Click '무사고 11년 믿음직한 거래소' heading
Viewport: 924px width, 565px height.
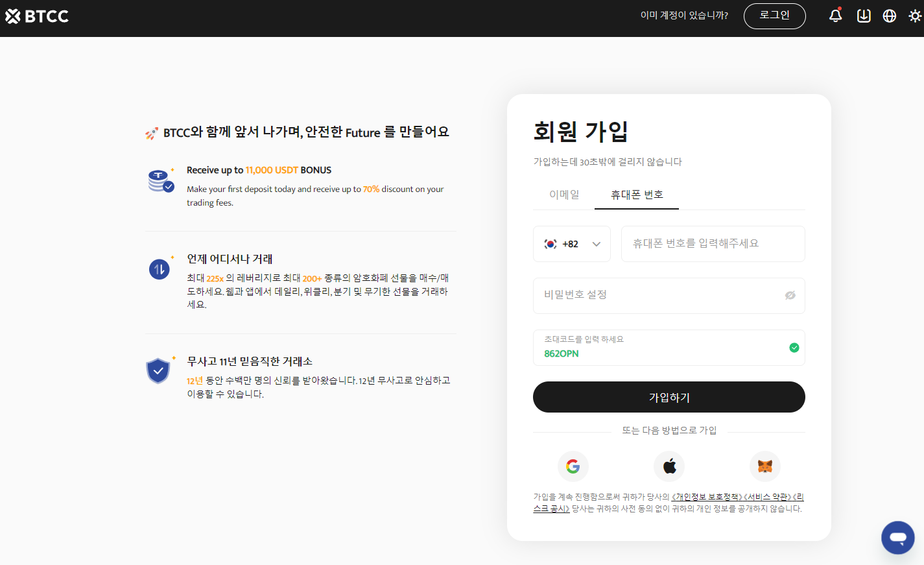tap(250, 361)
